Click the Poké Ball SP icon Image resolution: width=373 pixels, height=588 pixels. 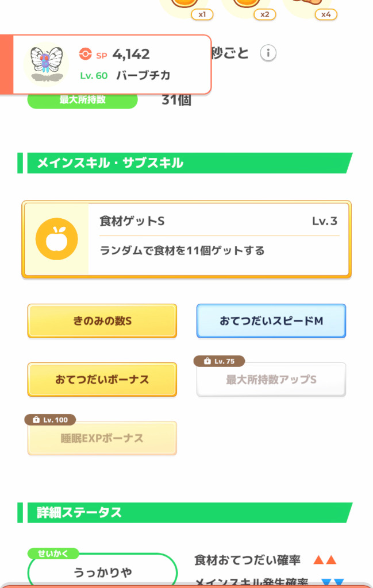(x=84, y=54)
